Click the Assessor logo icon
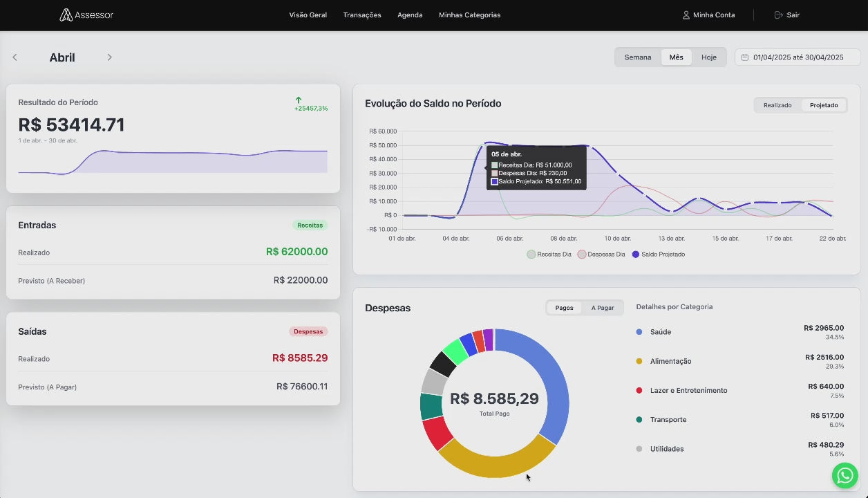This screenshot has height=498, width=868. [x=66, y=15]
